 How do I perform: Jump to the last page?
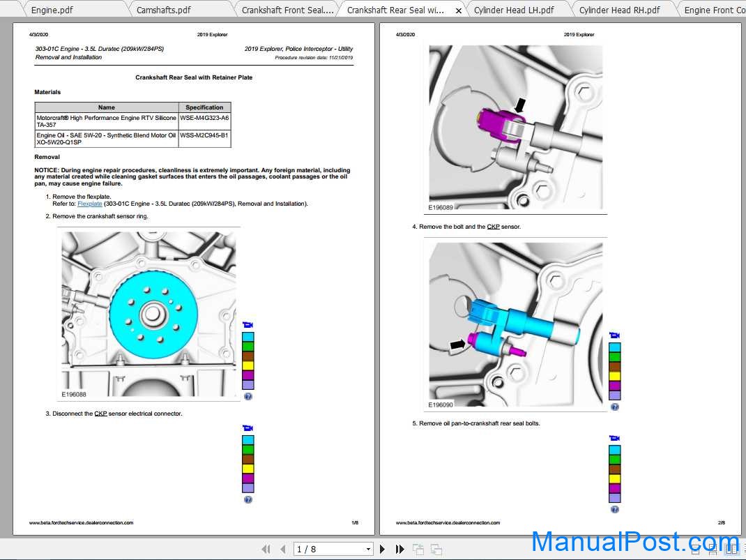pyautogui.click(x=399, y=549)
